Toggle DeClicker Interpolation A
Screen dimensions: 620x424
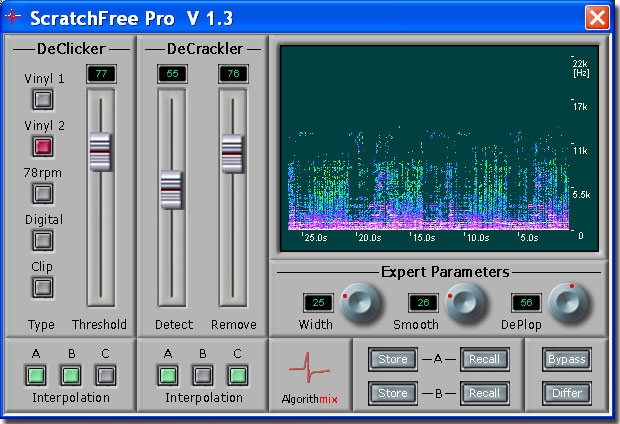tap(37, 375)
